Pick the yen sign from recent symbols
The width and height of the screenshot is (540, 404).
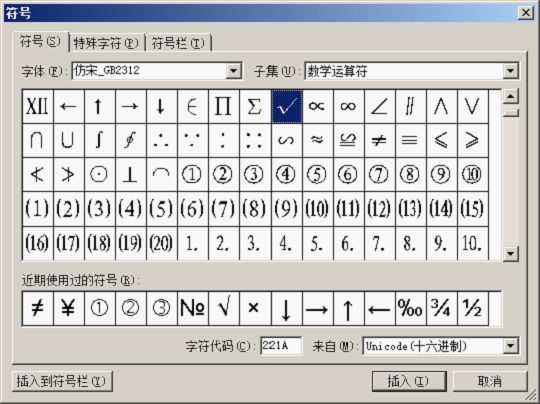[69, 309]
